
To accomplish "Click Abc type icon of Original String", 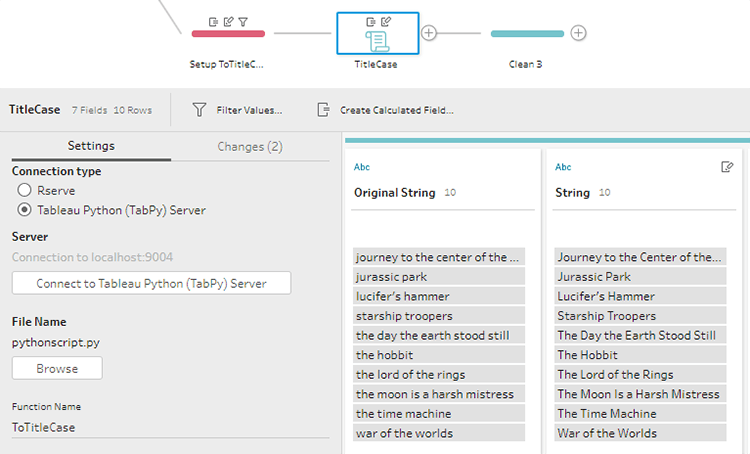I will click(x=362, y=167).
